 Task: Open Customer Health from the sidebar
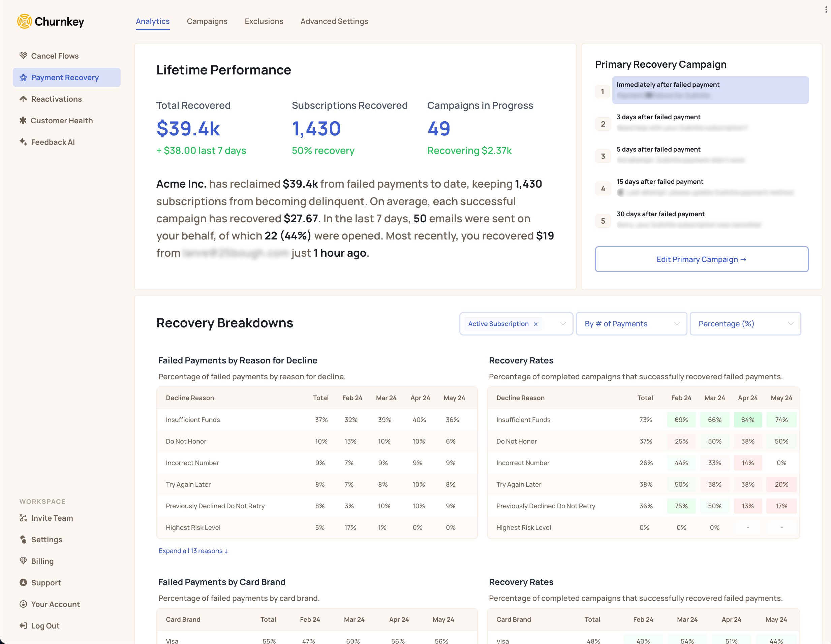(x=62, y=121)
